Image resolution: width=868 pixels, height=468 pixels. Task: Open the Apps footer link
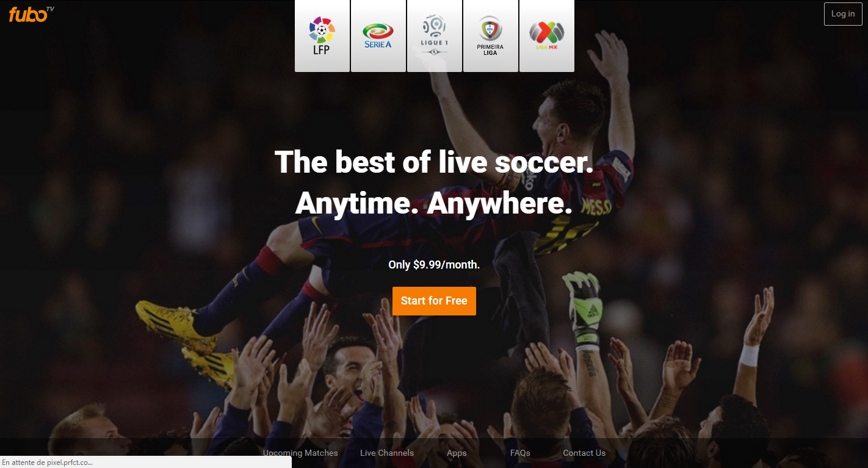click(x=457, y=453)
